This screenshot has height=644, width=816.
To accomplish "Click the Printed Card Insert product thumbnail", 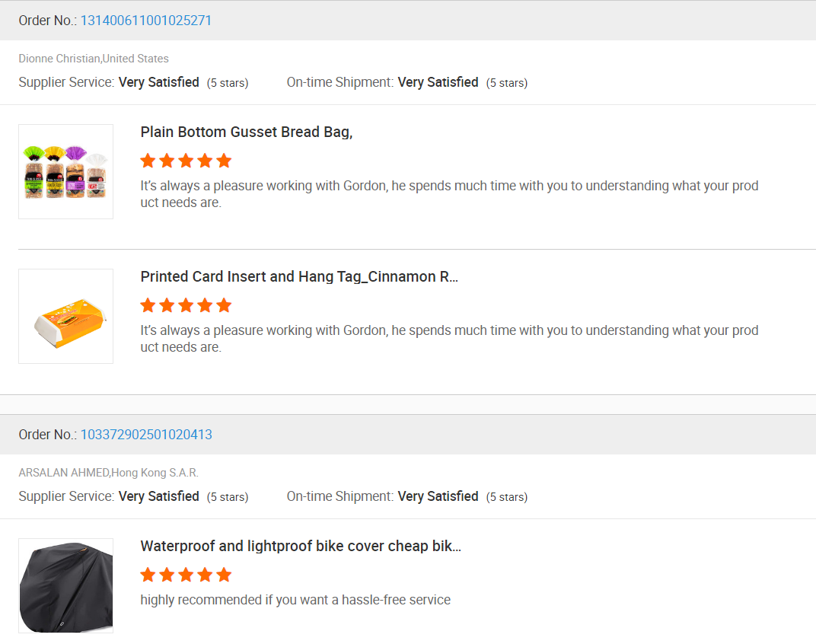I will click(65, 316).
